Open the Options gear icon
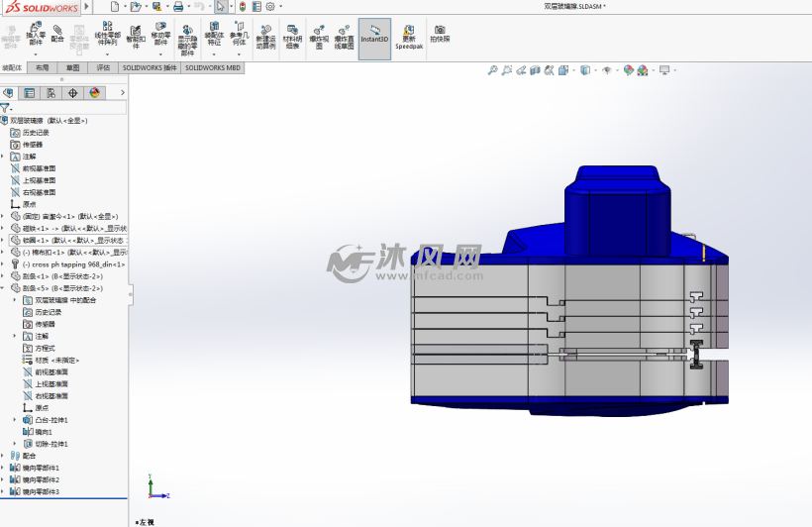812x527 pixels. pyautogui.click(x=269, y=7)
